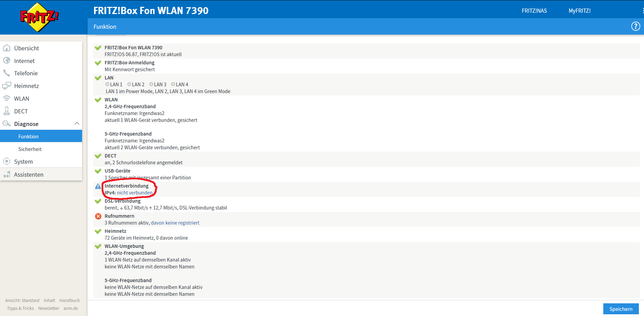Image resolution: width=644 pixels, height=316 pixels.
Task: Select the LAN 3 radio button
Action: [151, 84]
